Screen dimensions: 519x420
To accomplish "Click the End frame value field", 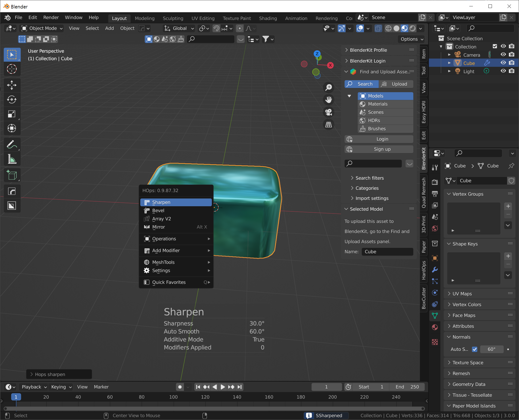I will pyautogui.click(x=407, y=387).
